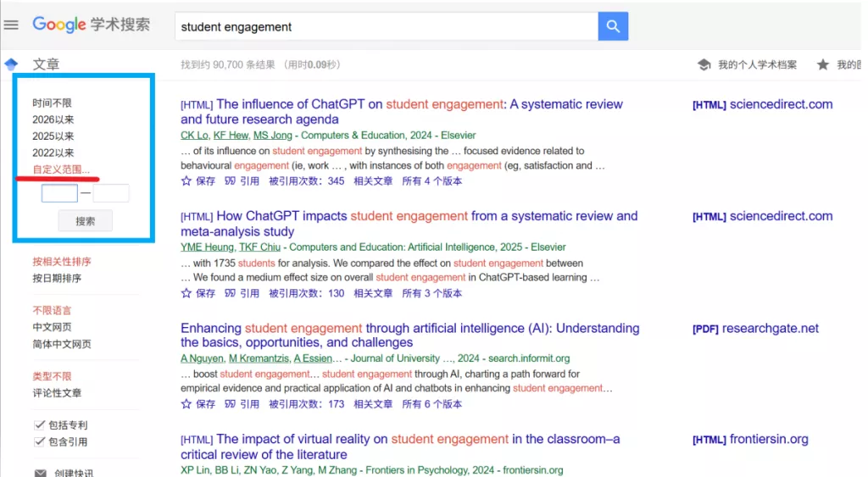
Task: Click the star save icon for second result
Action: 186,293
